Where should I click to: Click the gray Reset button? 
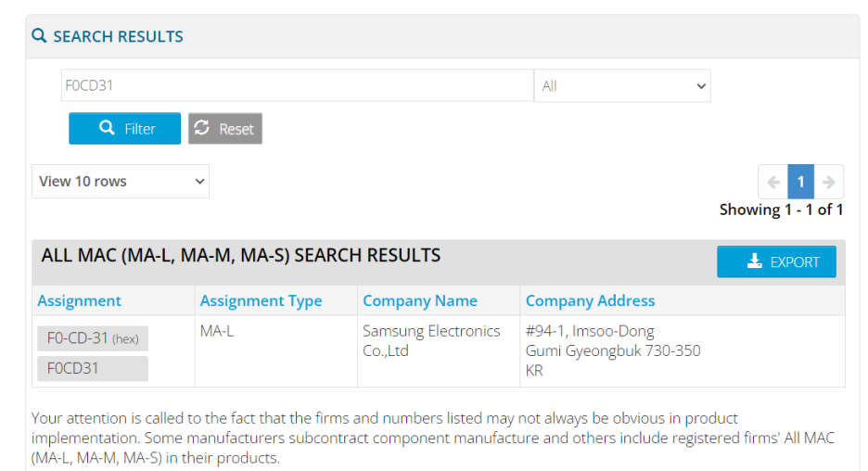coord(224,128)
